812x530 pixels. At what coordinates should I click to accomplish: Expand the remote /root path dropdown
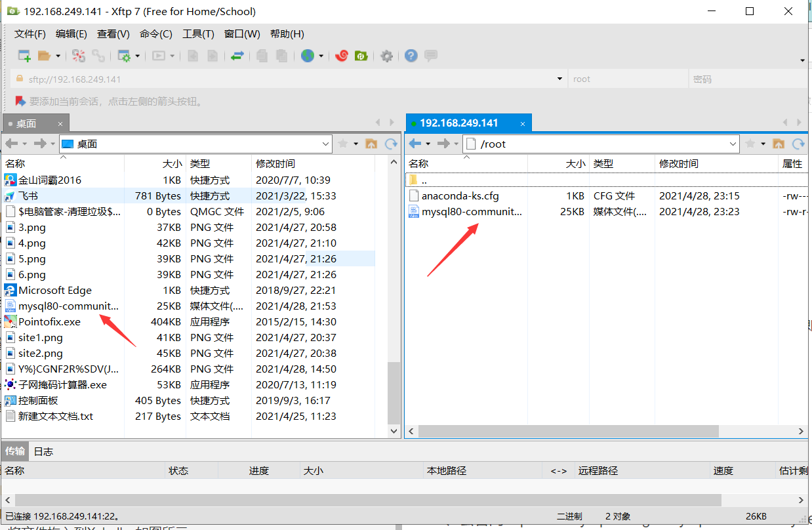click(734, 144)
